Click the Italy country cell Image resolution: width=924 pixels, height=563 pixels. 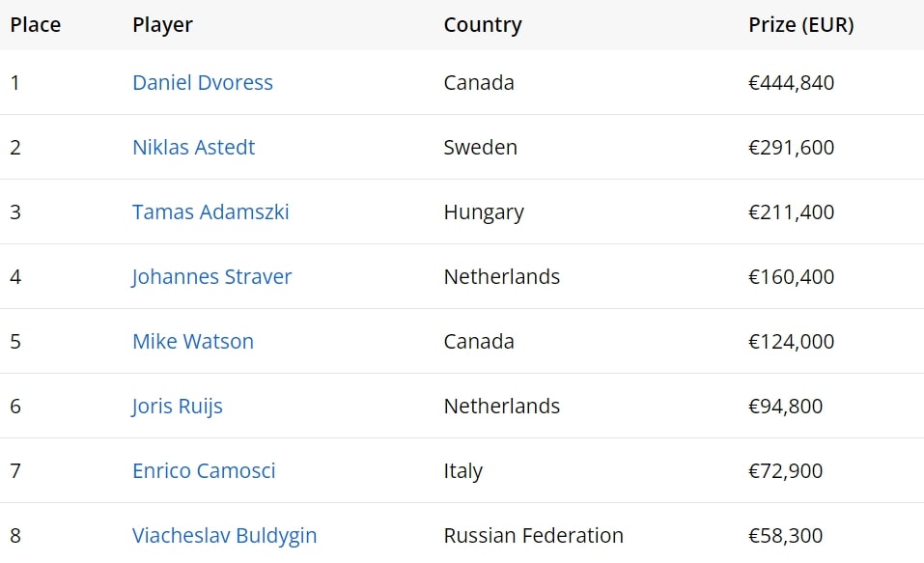click(x=463, y=471)
